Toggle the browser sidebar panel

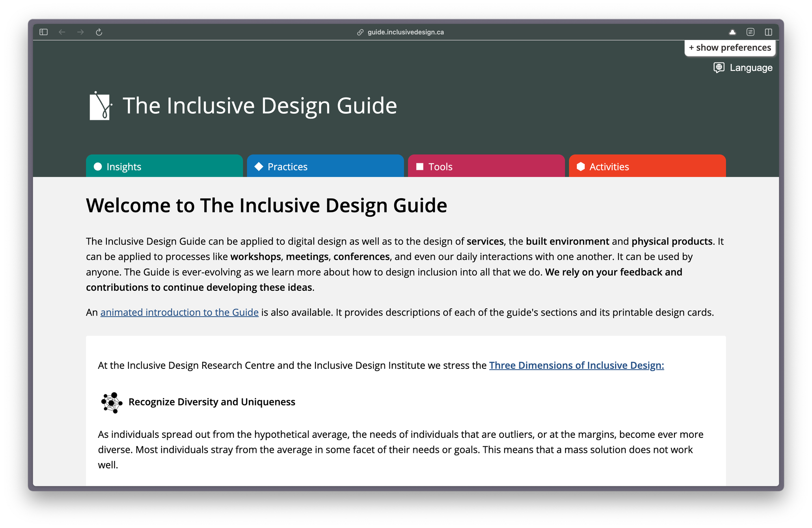(44, 32)
